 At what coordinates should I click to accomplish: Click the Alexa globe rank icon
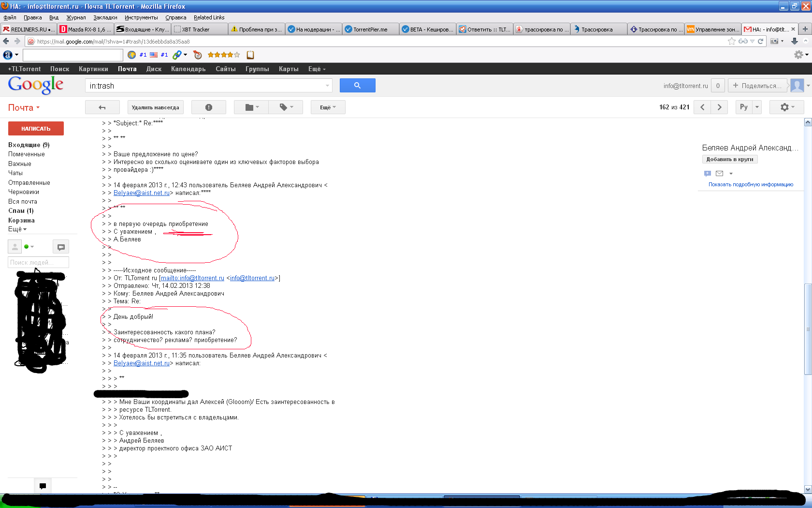click(131, 55)
